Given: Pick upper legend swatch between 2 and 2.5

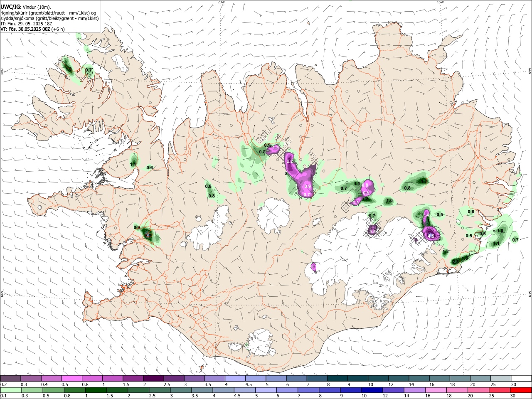Looking at the screenshot, I should click(153, 378).
